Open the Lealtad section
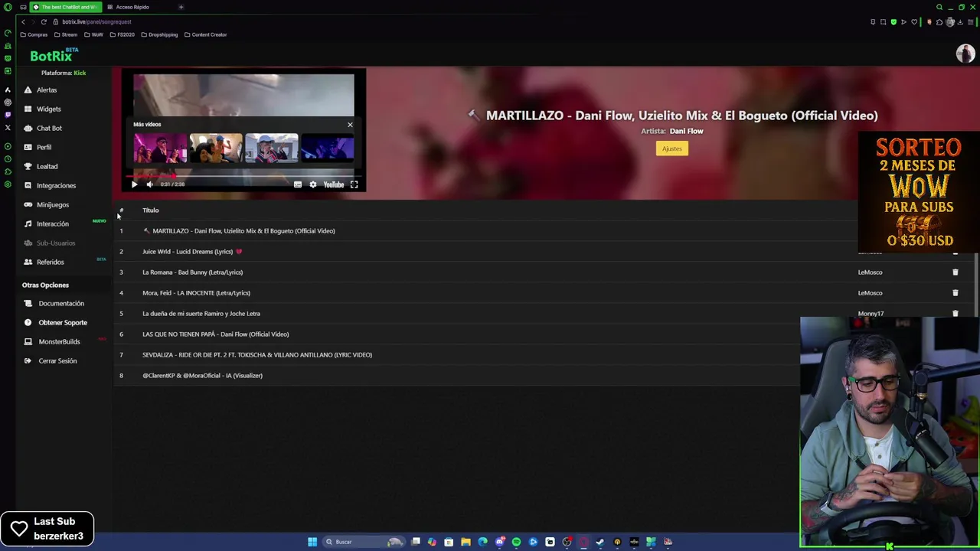 [47, 166]
